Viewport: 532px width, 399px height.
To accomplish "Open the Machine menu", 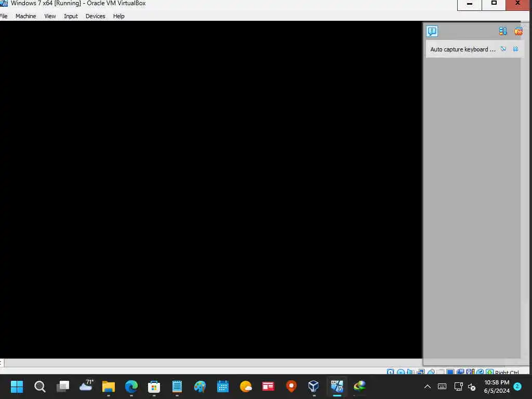I will coord(26,16).
